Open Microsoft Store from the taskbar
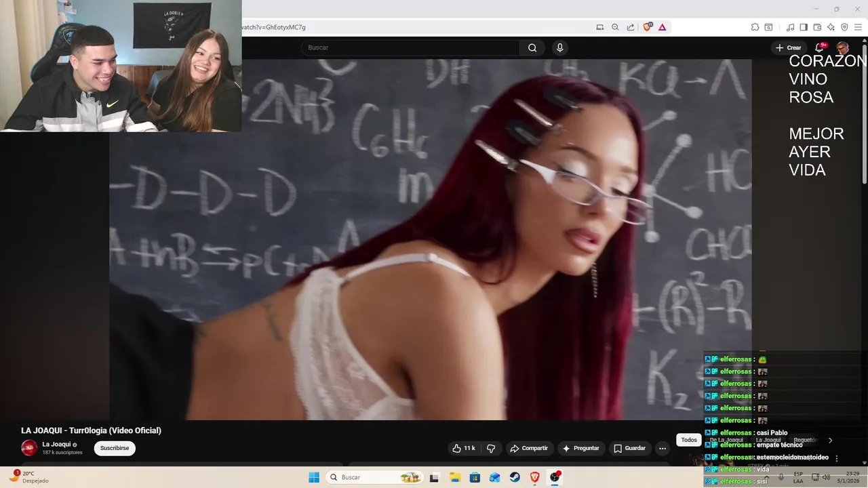This screenshot has width=868, height=488. [475, 477]
